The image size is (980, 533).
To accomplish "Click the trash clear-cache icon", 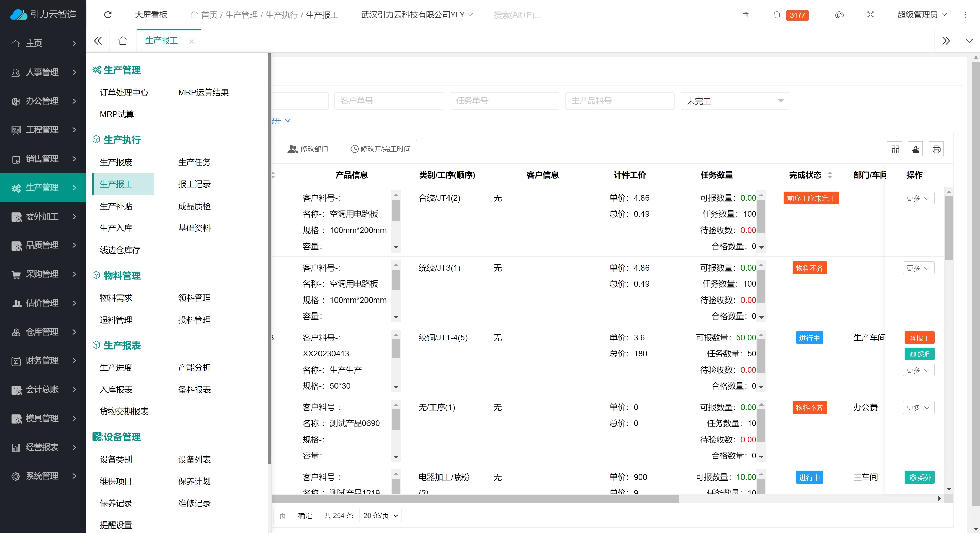I will [x=745, y=15].
